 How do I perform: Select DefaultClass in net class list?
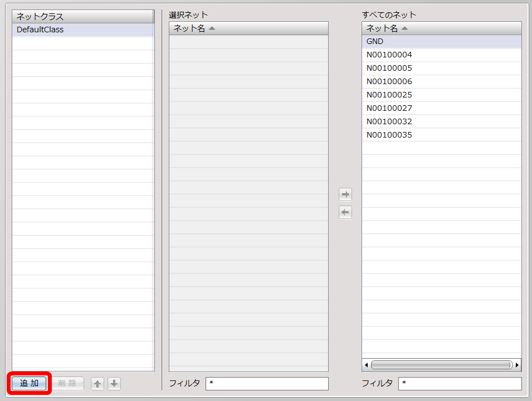(40, 30)
